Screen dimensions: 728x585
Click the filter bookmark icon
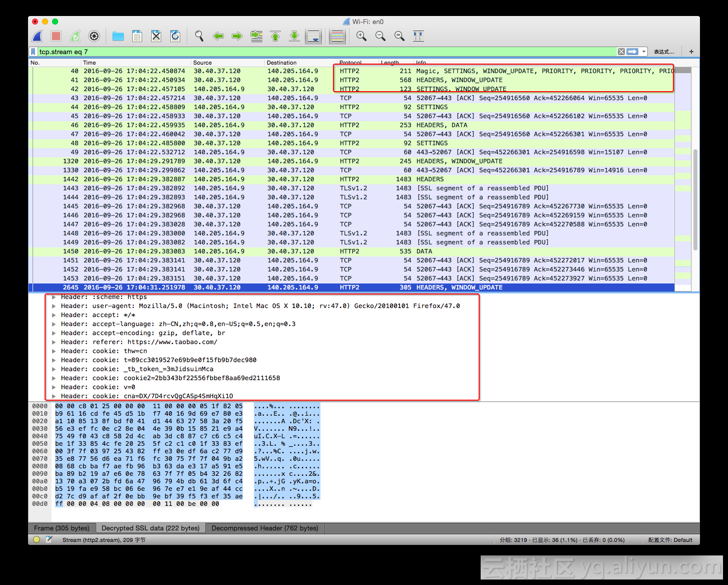[33, 52]
